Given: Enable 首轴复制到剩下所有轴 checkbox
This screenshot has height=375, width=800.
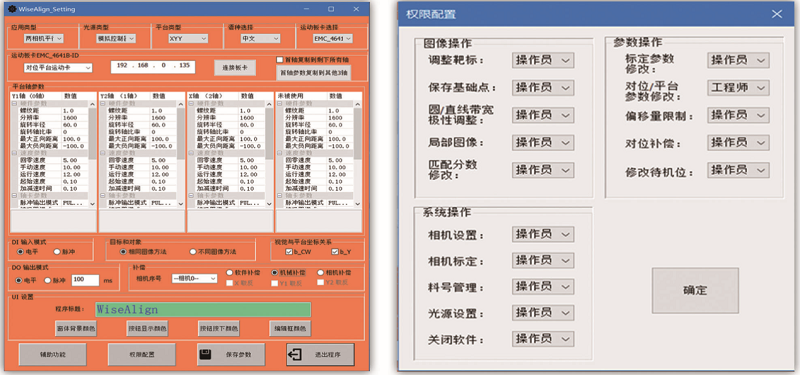Looking at the screenshot, I should (x=279, y=60).
